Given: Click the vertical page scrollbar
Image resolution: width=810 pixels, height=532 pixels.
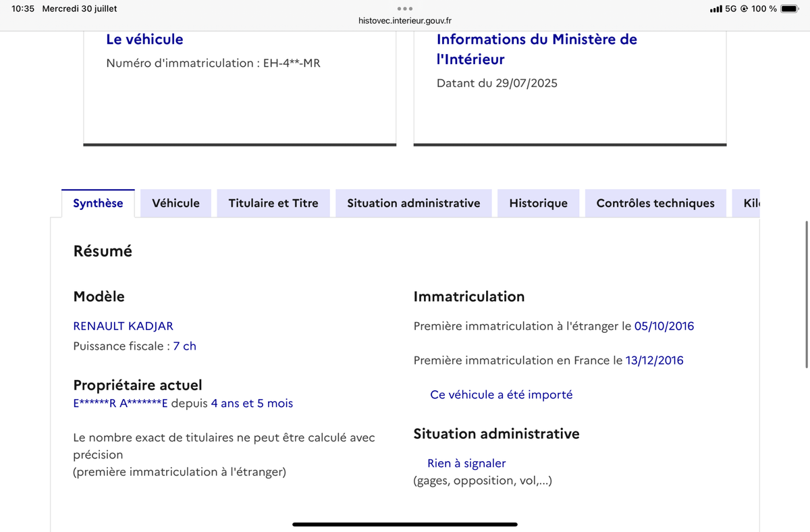Looking at the screenshot, I should coord(807,294).
